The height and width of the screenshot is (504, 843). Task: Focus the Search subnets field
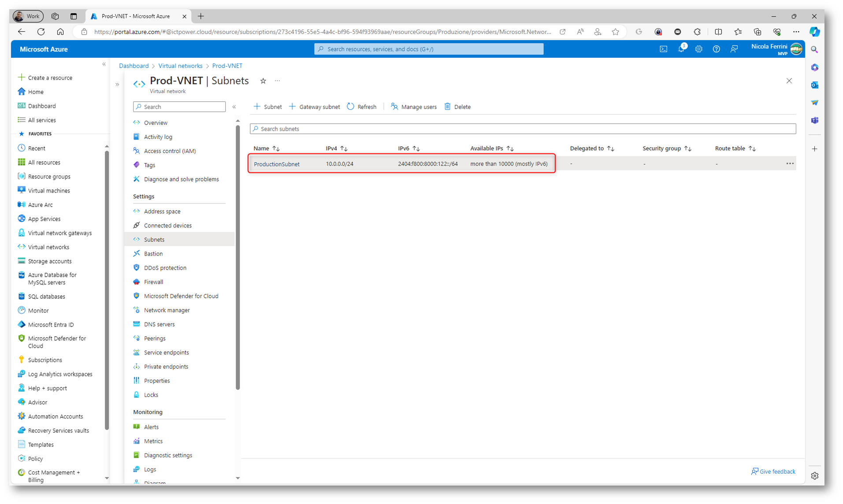[x=523, y=129]
